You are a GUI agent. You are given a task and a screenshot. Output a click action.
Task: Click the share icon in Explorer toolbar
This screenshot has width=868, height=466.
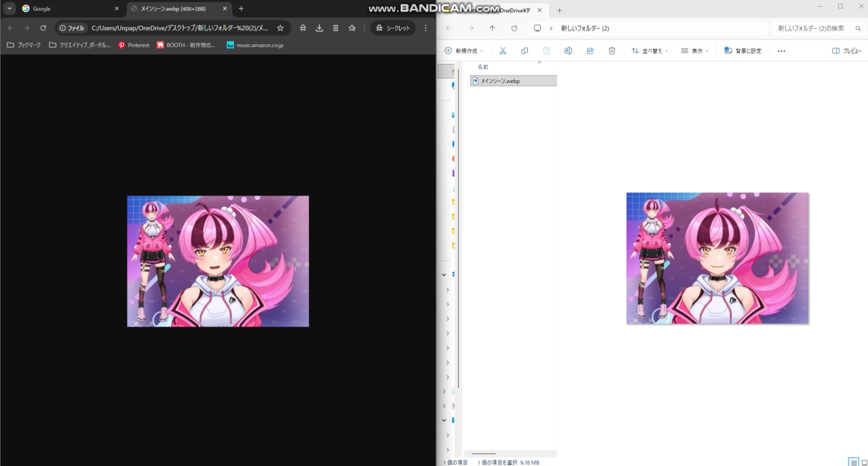coord(590,51)
